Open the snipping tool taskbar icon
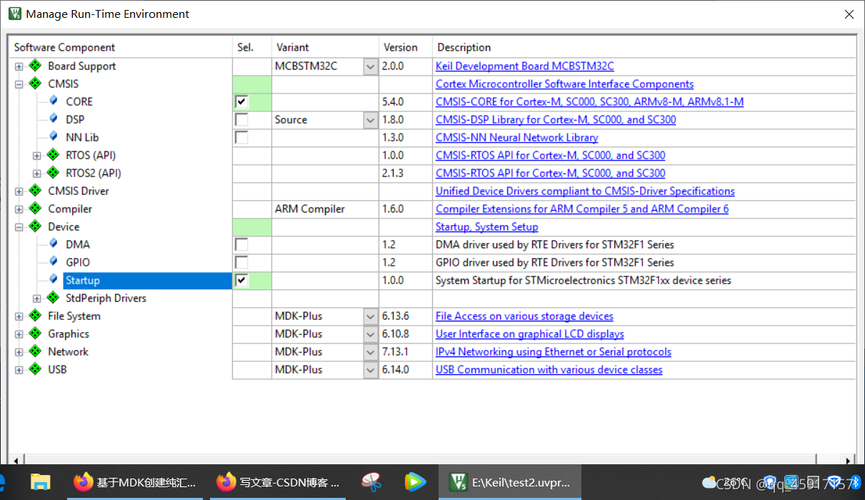865x500 pixels. pos(372,482)
